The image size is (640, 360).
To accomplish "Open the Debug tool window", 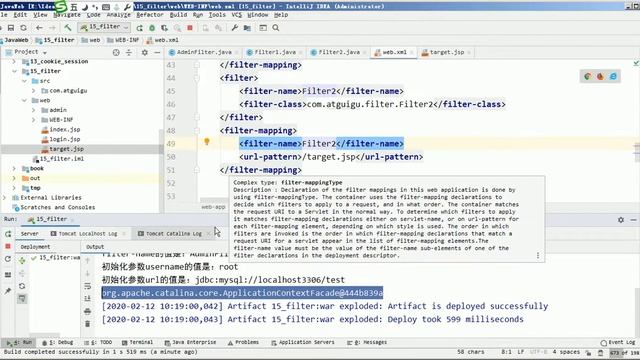I will click(58, 342).
